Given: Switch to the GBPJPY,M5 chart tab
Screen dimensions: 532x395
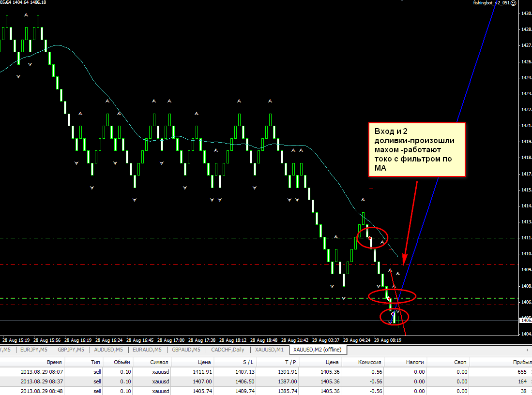Looking at the screenshot, I should [x=71, y=350].
